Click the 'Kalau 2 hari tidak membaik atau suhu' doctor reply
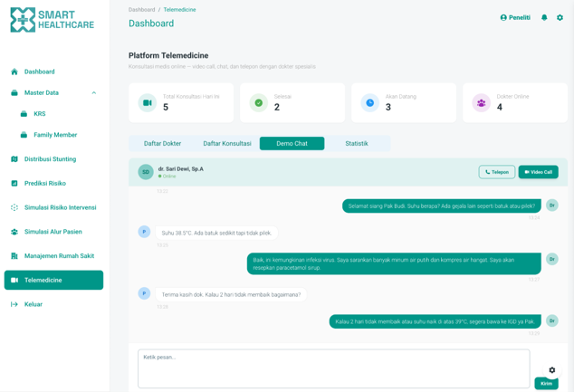Viewport: 574px width, 392px height. click(x=435, y=321)
